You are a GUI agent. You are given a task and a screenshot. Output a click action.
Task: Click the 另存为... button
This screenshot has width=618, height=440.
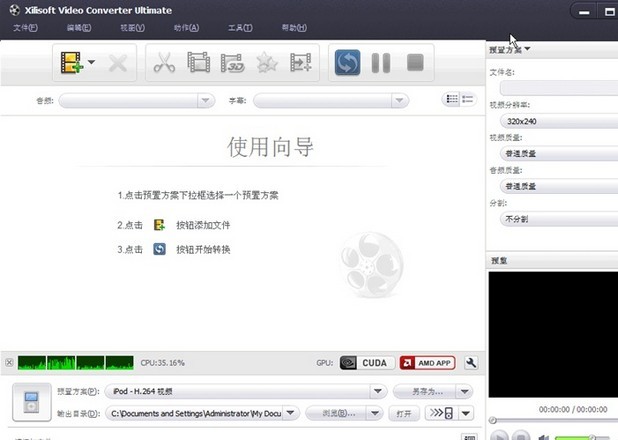coord(425,392)
